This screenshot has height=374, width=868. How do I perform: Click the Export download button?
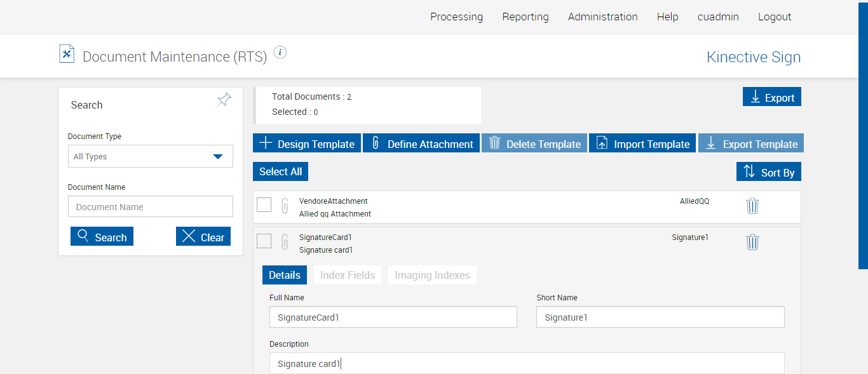(771, 97)
